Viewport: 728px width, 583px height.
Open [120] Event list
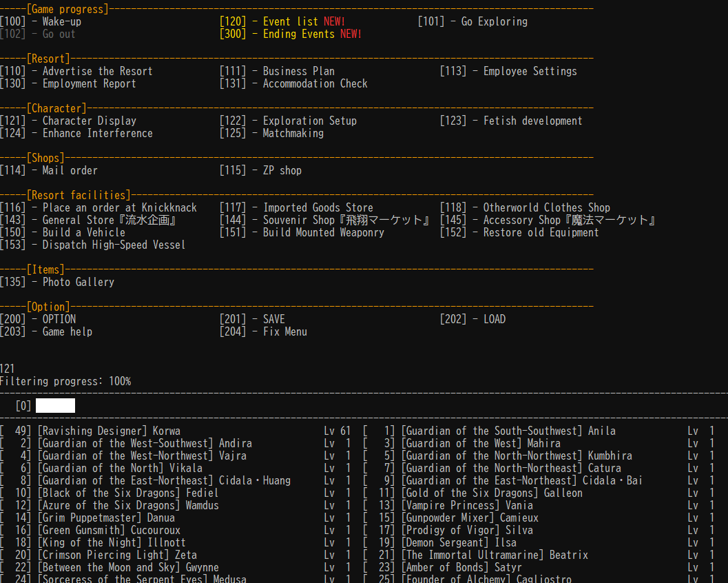tap(282, 21)
